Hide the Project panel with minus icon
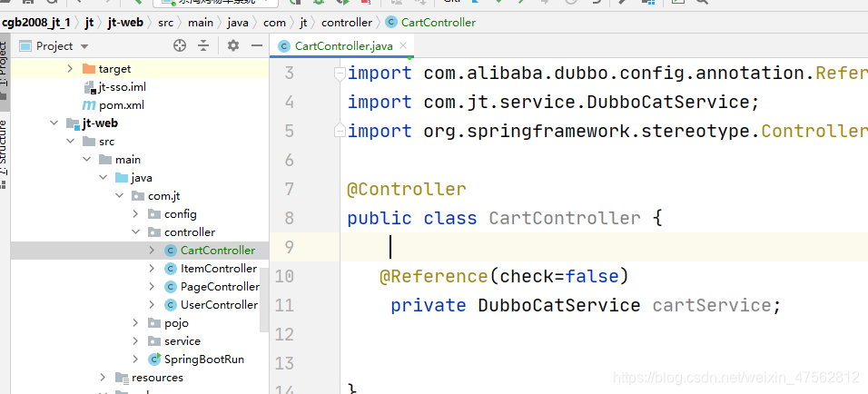The height and width of the screenshot is (394, 868). click(256, 46)
